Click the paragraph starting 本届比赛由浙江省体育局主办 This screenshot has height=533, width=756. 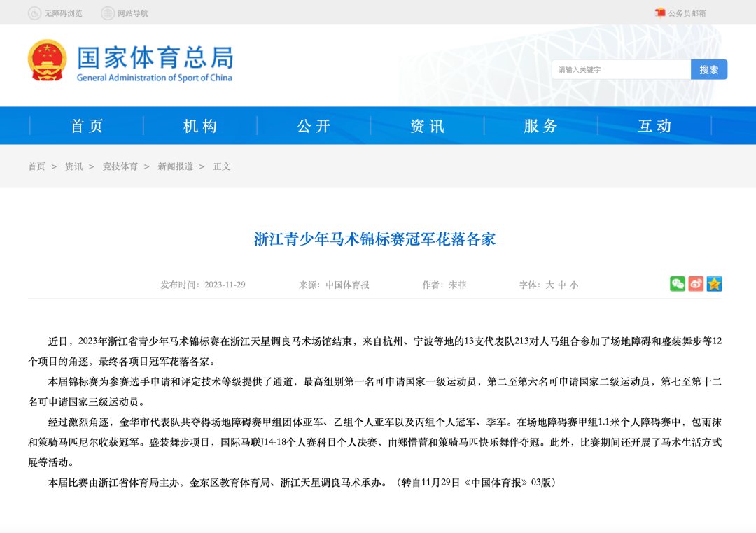click(302, 483)
